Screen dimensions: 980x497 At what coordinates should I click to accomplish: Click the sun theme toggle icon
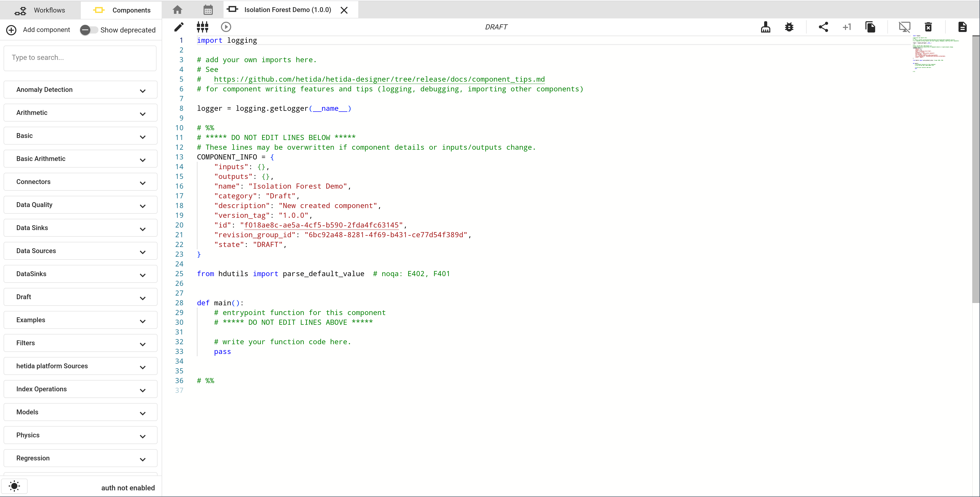[x=14, y=486]
